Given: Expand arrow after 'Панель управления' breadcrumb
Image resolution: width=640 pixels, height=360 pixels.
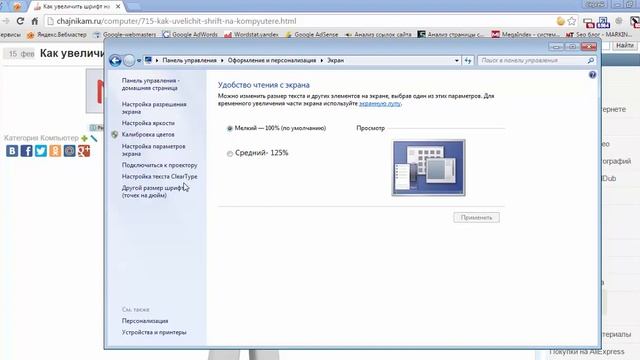Looking at the screenshot, I should [x=222, y=60].
